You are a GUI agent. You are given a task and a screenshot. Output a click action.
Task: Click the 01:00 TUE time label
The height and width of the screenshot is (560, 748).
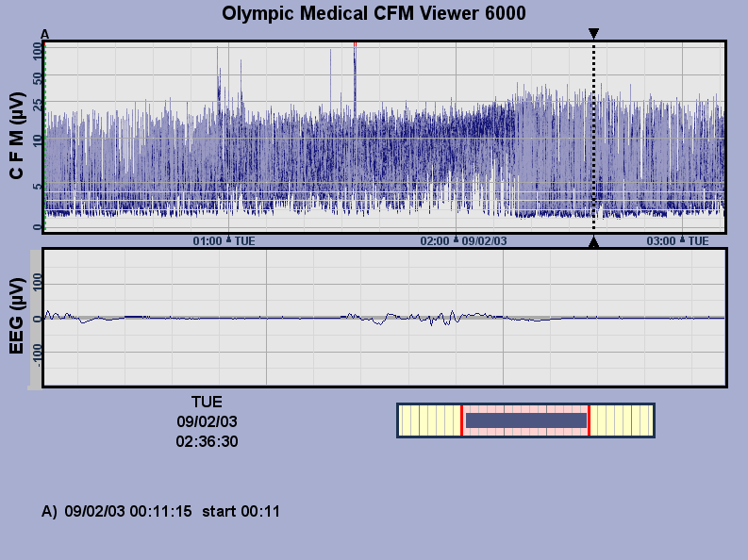tap(224, 241)
